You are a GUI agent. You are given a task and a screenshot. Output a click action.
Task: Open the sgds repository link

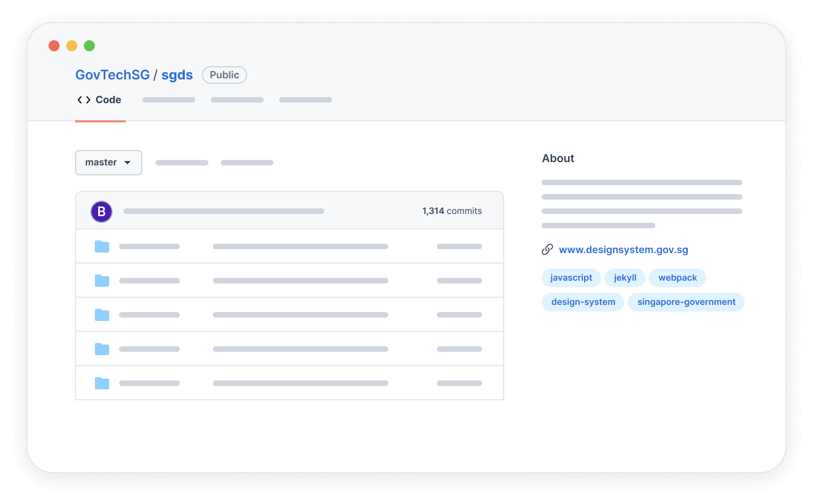[177, 75]
